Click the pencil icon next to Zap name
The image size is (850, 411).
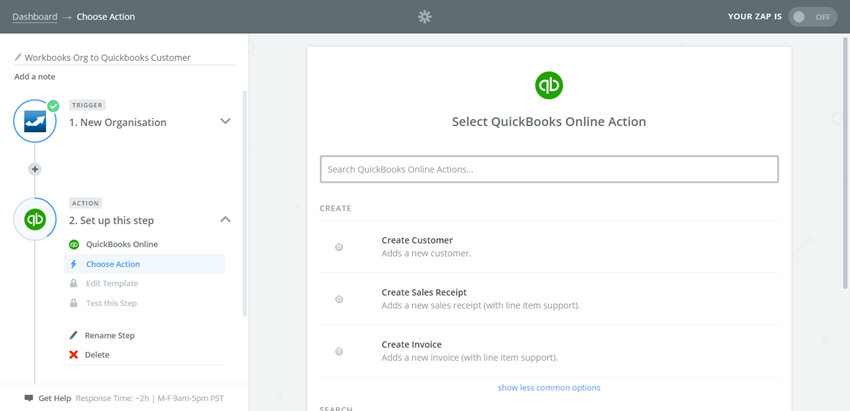point(18,57)
